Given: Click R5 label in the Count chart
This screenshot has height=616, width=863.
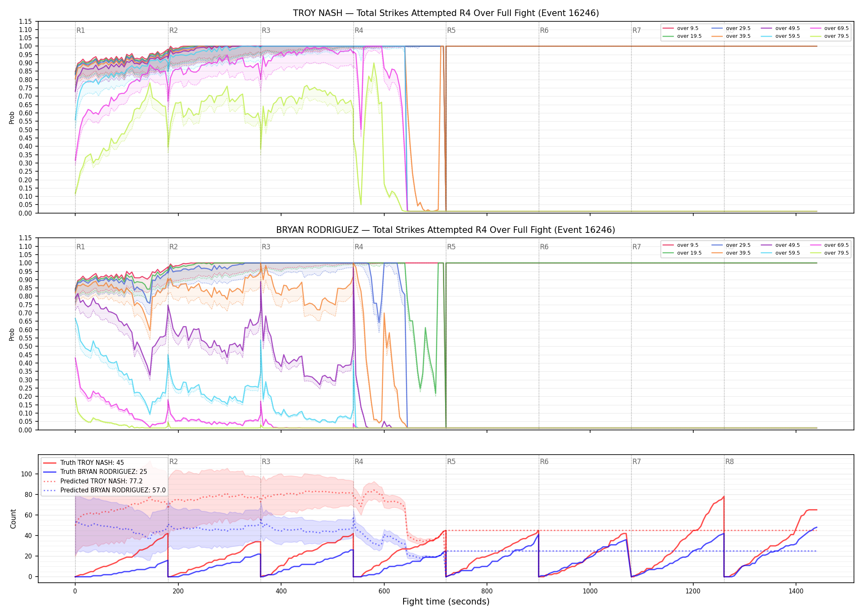Looking at the screenshot, I should tap(451, 462).
